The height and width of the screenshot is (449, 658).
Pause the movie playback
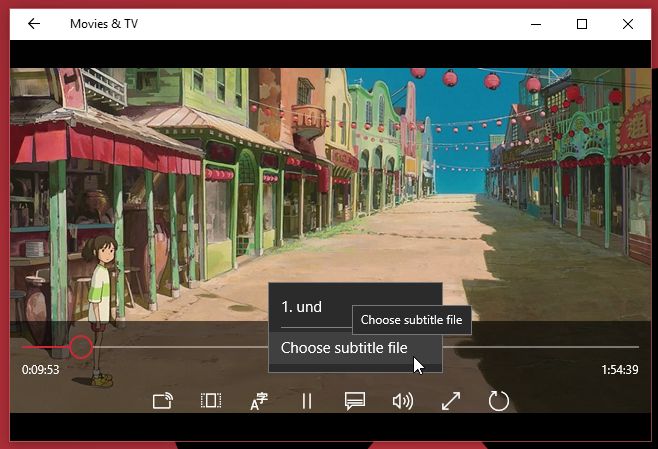[x=307, y=401]
